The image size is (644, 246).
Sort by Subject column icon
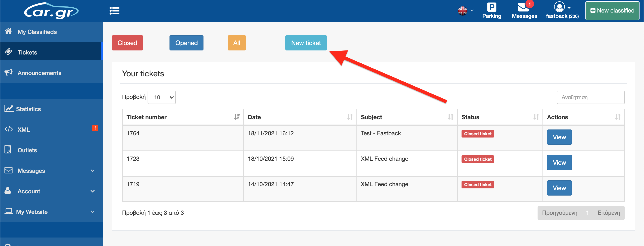tap(451, 117)
